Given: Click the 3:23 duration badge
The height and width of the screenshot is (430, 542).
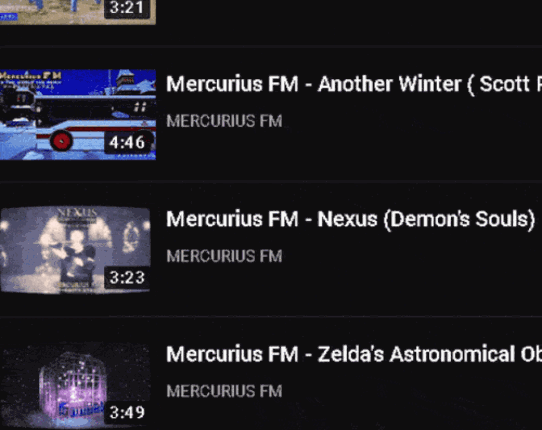Looking at the screenshot, I should click(127, 278).
